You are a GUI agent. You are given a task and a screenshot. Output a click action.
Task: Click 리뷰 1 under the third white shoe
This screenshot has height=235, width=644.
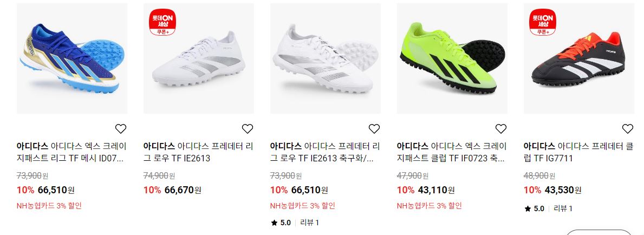[310, 223]
